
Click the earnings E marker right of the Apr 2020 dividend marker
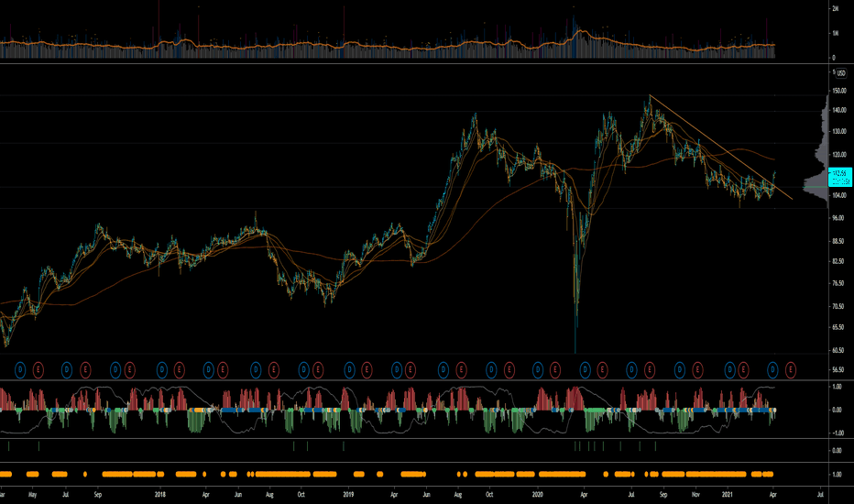602,370
